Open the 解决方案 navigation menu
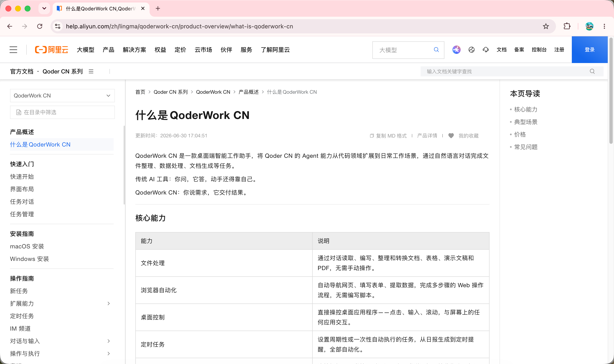 [134, 50]
